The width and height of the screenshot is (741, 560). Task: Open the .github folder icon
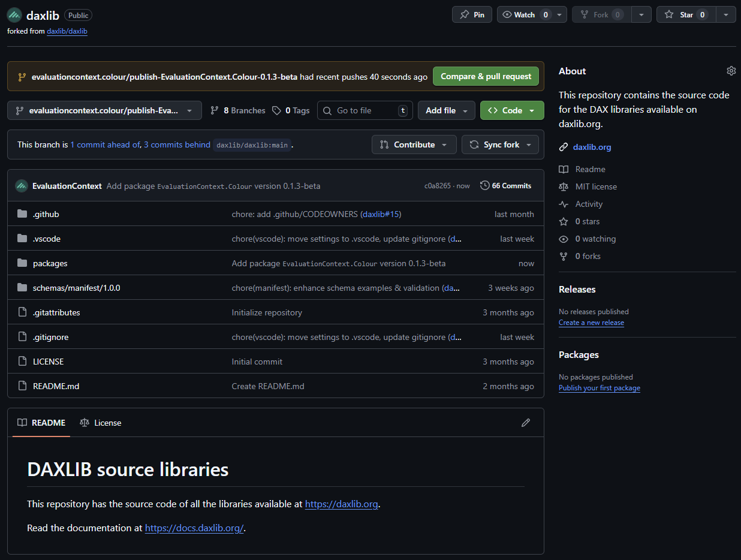[23, 214]
